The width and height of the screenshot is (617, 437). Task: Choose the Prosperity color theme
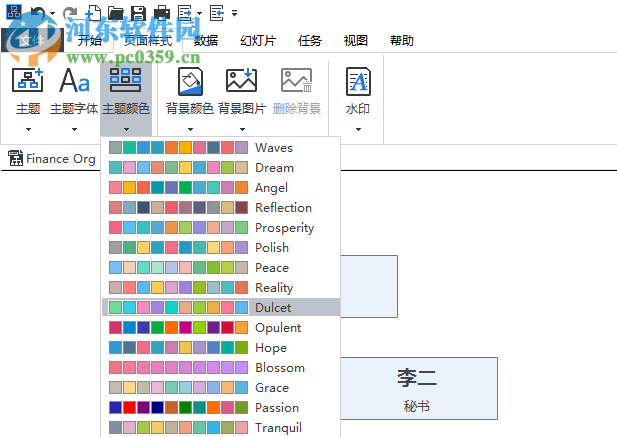(x=221, y=227)
